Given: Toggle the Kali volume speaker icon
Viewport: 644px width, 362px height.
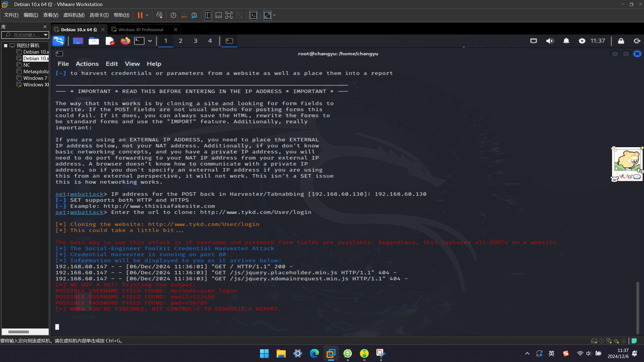Looking at the screenshot, I should 550,41.
